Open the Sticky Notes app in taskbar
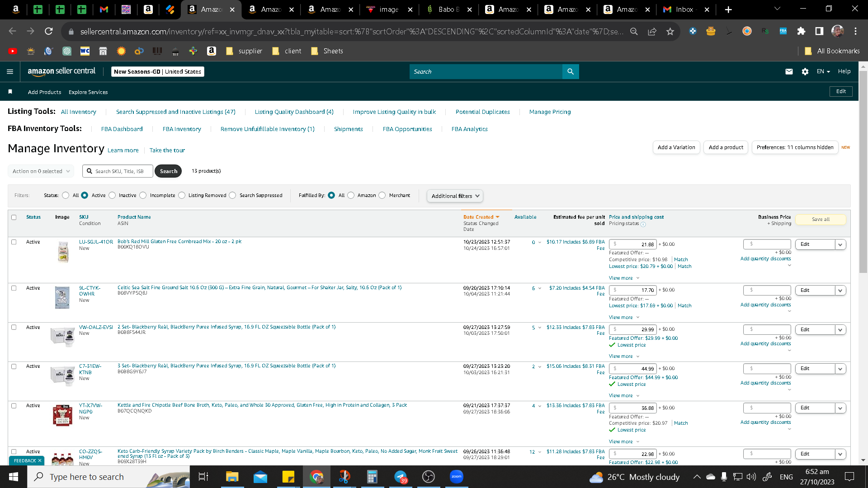Image resolution: width=868 pixels, height=488 pixels. tap(288, 477)
